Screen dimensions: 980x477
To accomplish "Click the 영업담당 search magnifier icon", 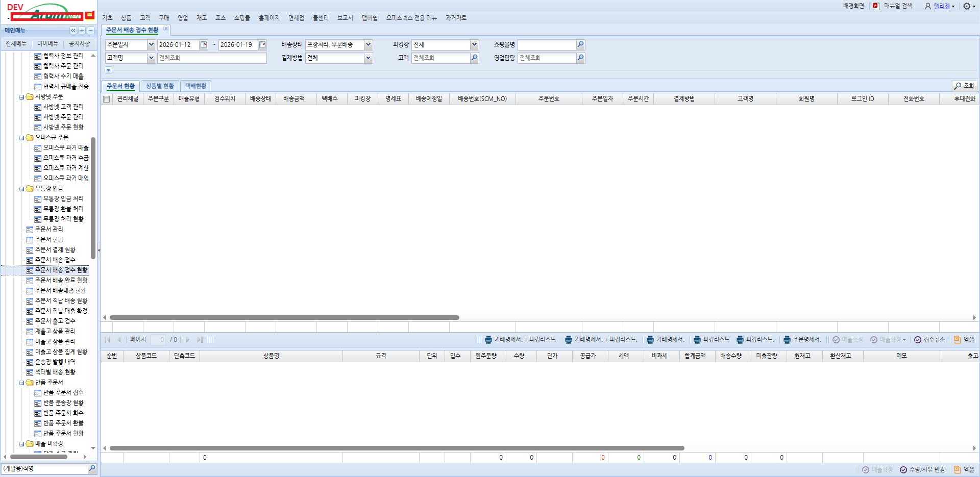I will pyautogui.click(x=580, y=58).
